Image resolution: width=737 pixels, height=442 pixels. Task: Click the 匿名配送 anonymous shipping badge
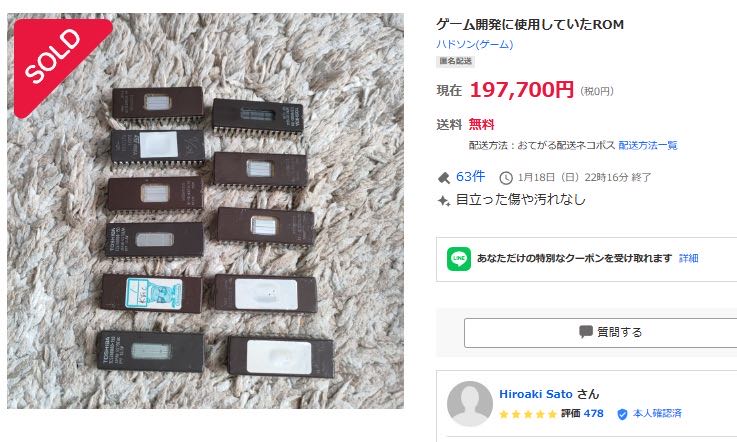(x=455, y=61)
